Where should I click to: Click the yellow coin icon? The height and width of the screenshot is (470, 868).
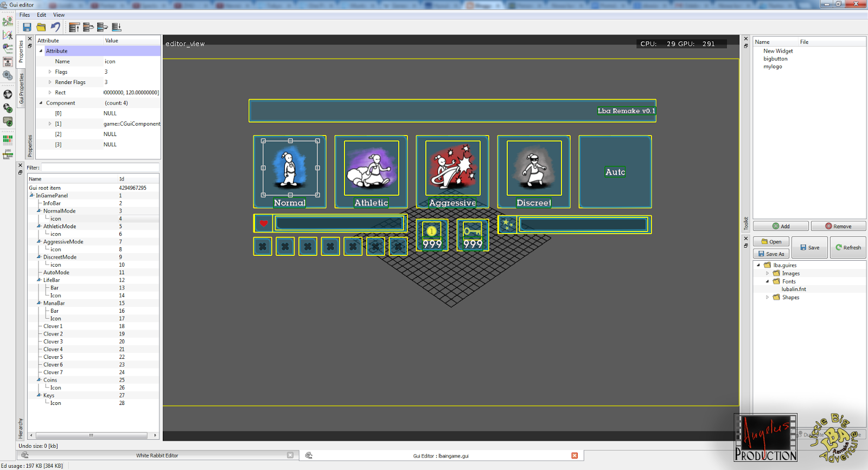pyautogui.click(x=432, y=231)
